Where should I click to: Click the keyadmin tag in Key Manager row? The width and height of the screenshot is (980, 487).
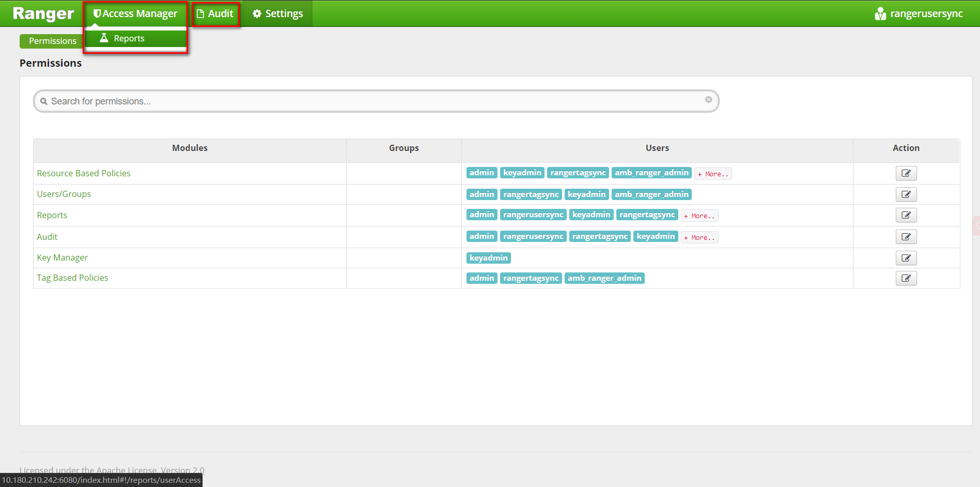[489, 258]
